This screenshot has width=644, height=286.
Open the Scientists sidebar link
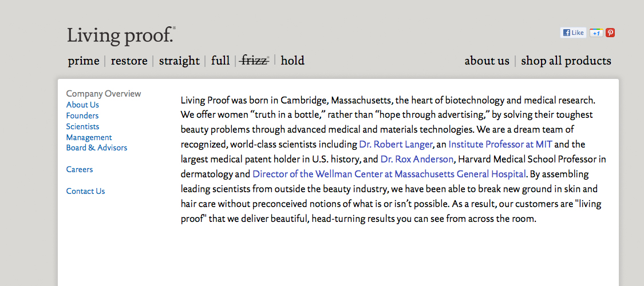(82, 126)
